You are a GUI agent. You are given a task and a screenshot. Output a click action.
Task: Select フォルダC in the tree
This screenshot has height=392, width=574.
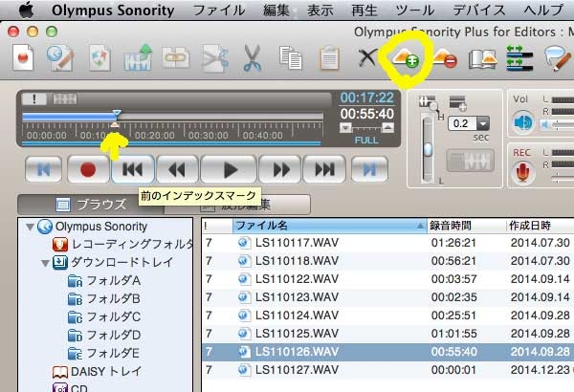click(104, 317)
